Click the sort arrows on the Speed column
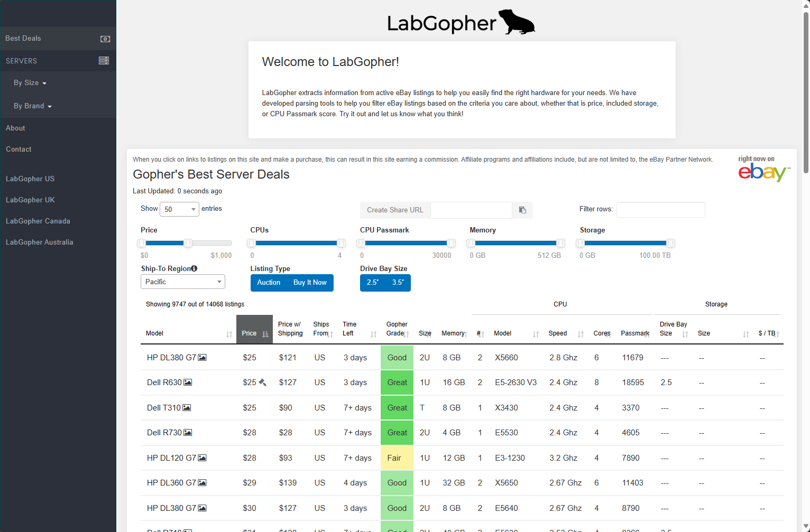Image resolution: width=810 pixels, height=532 pixels. point(581,334)
